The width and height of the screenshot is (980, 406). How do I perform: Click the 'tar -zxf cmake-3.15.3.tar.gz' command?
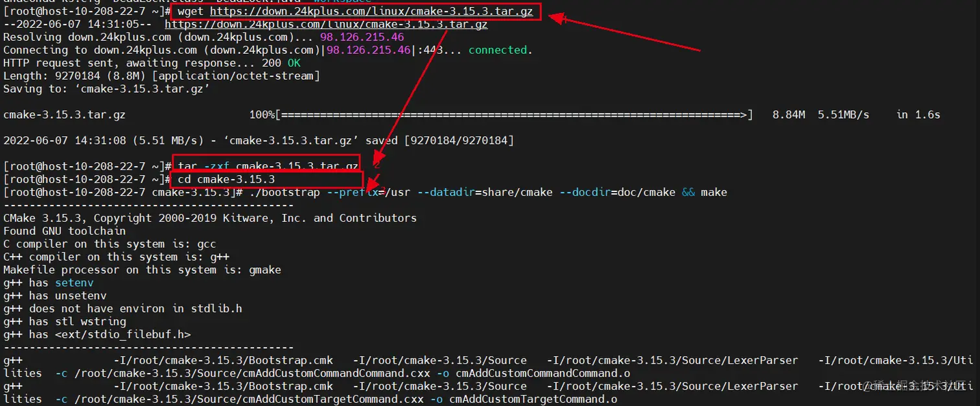(268, 166)
